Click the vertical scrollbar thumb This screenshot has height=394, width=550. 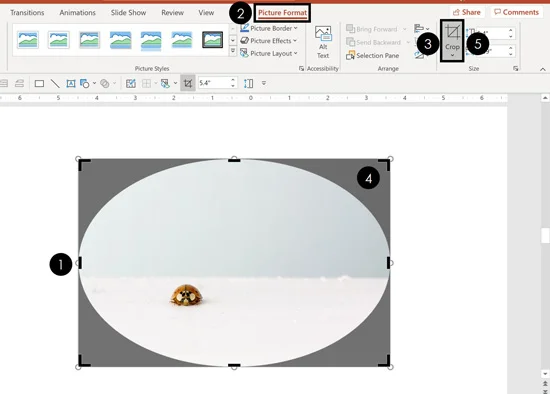point(545,235)
